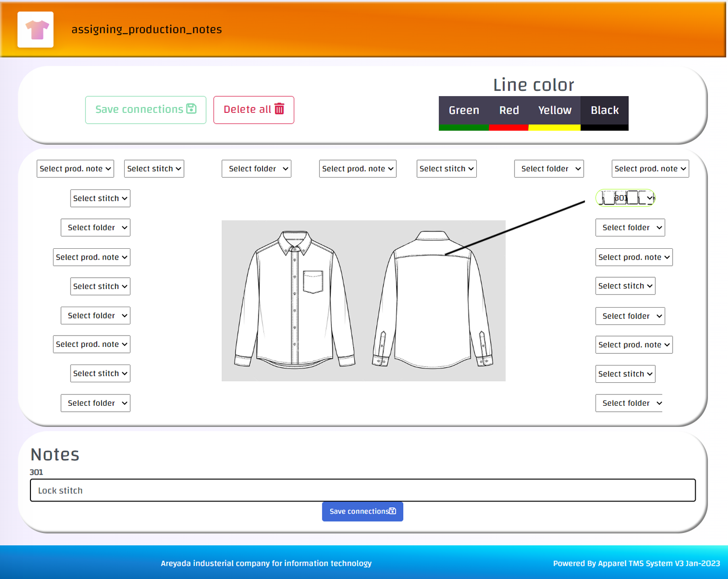This screenshot has width=728, height=579.
Task: Open Select folder dropdown directly below 301
Action: 630,228
